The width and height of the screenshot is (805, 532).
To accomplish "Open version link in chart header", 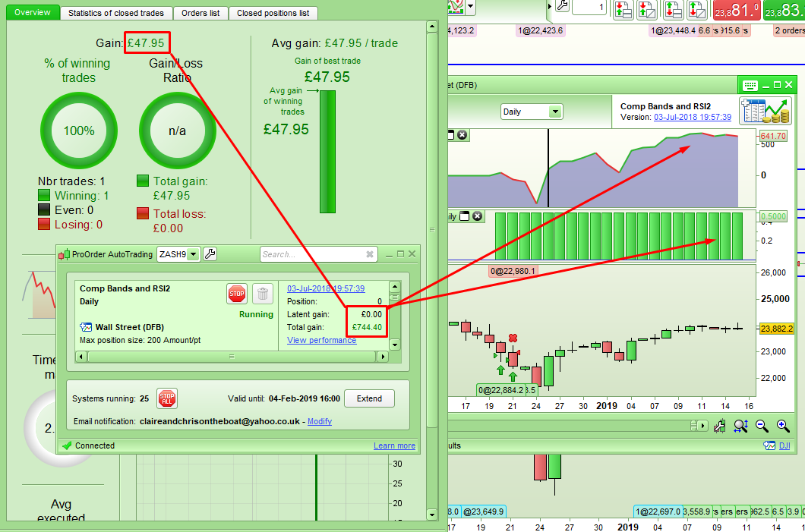I will click(x=693, y=117).
